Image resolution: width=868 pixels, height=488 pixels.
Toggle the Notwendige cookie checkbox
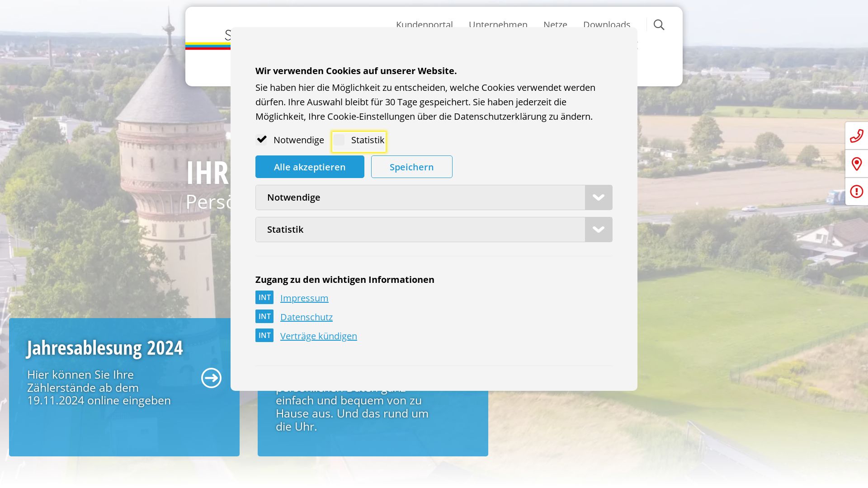tap(261, 140)
